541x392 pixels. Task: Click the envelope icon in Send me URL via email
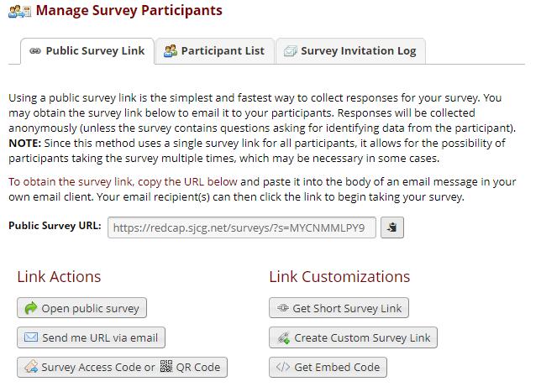[31, 337]
